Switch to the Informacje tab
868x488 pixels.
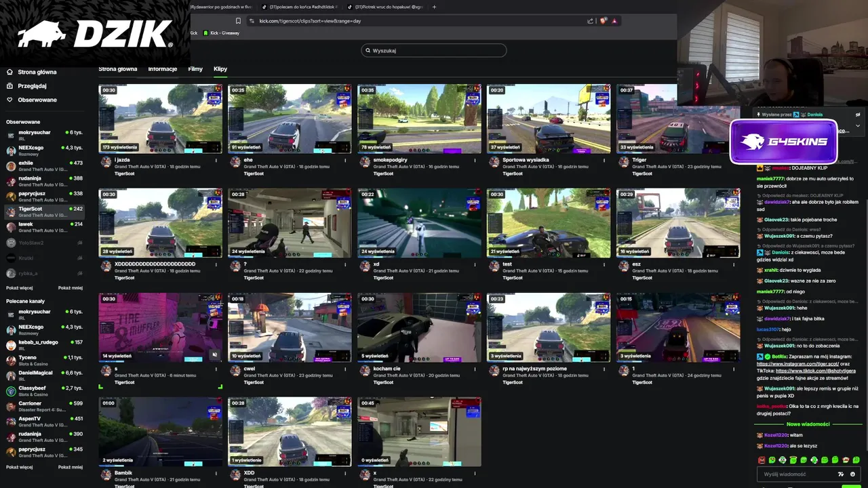click(163, 69)
